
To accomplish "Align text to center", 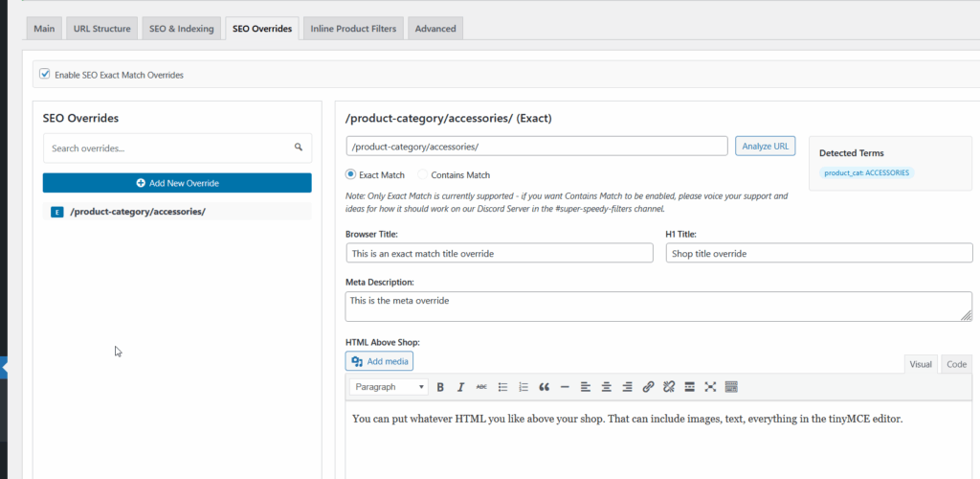I will click(607, 387).
